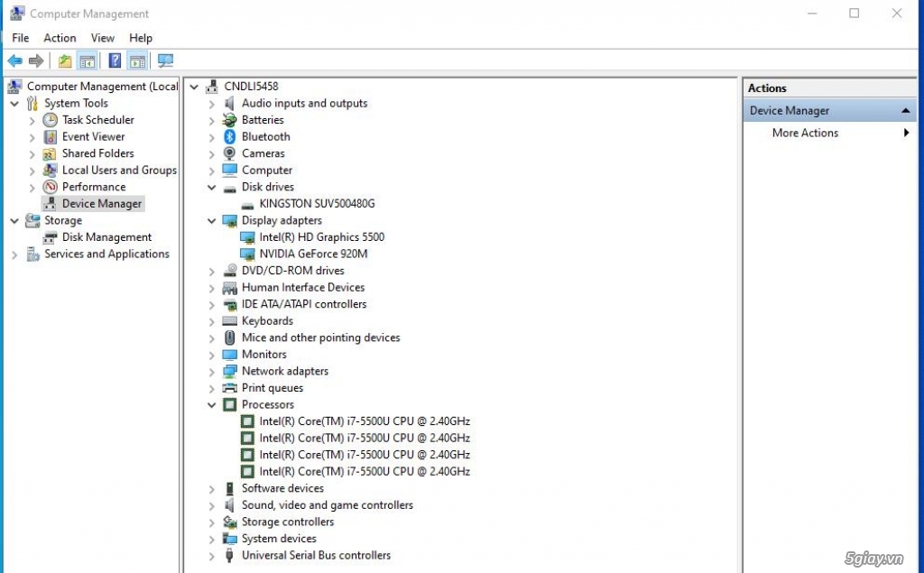Select Device Manager in the left tree
The width and height of the screenshot is (924, 573).
tap(102, 204)
